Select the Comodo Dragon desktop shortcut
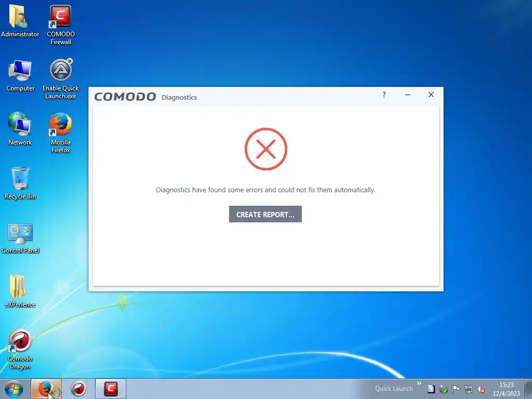Screen dimensions: 532x399 [20, 350]
